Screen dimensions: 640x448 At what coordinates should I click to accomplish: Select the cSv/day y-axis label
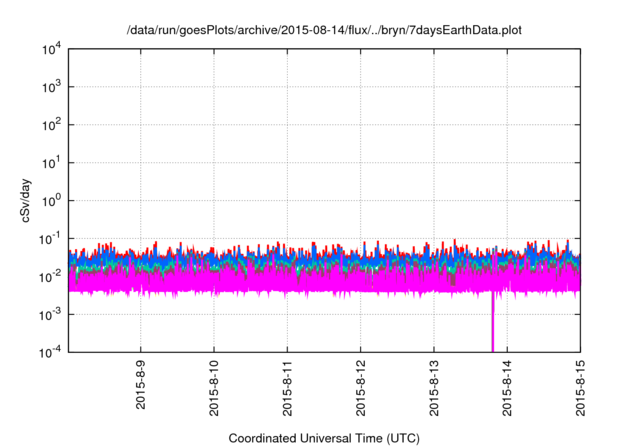point(25,200)
